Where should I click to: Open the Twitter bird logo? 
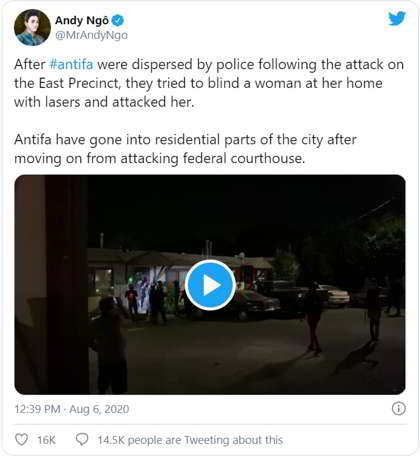point(397,18)
